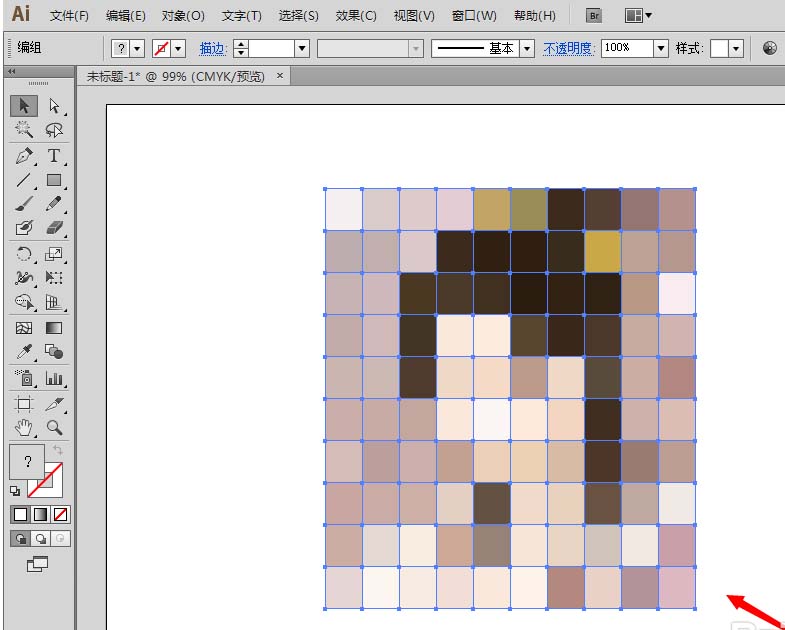Open 文件(F) menu
The height and width of the screenshot is (630, 785).
pos(69,16)
